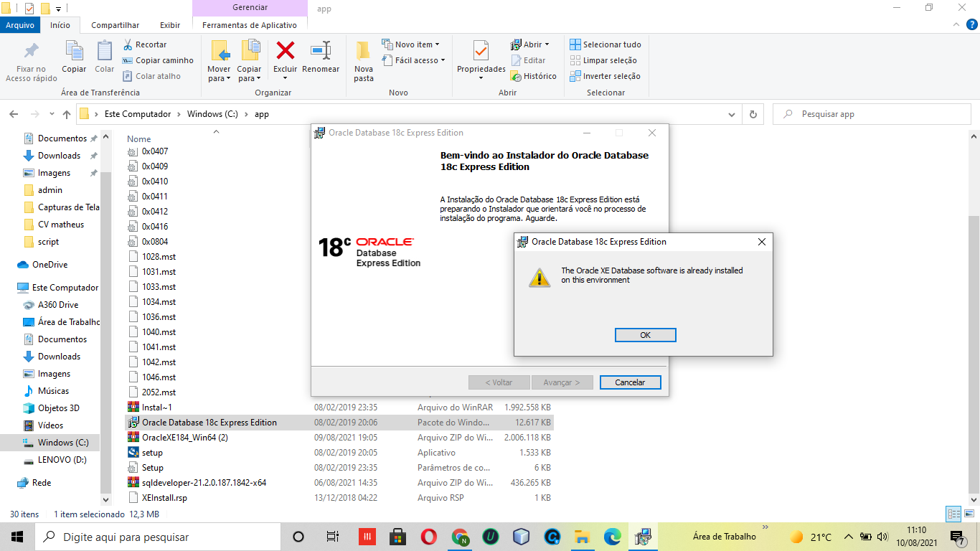
Task: Click Windows (C:) in address breadcrumb
Action: [212, 114]
